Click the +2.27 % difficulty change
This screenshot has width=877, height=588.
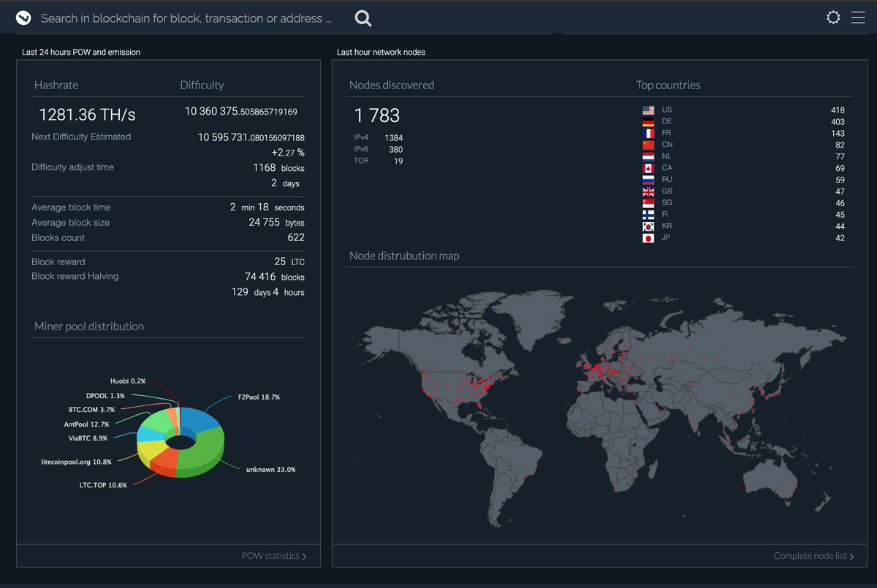pyautogui.click(x=288, y=153)
